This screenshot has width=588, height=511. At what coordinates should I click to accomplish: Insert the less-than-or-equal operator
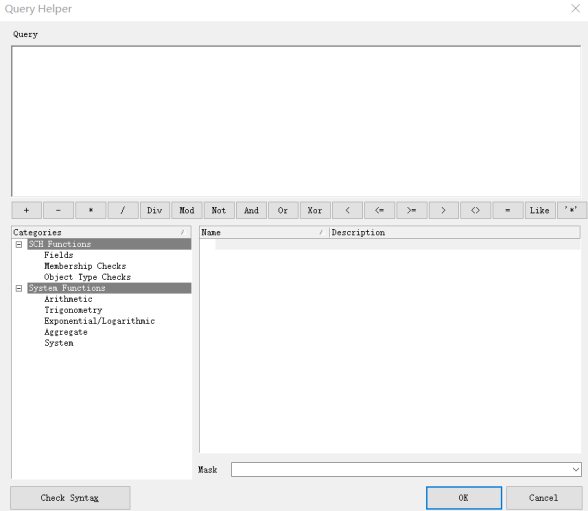pyautogui.click(x=380, y=210)
